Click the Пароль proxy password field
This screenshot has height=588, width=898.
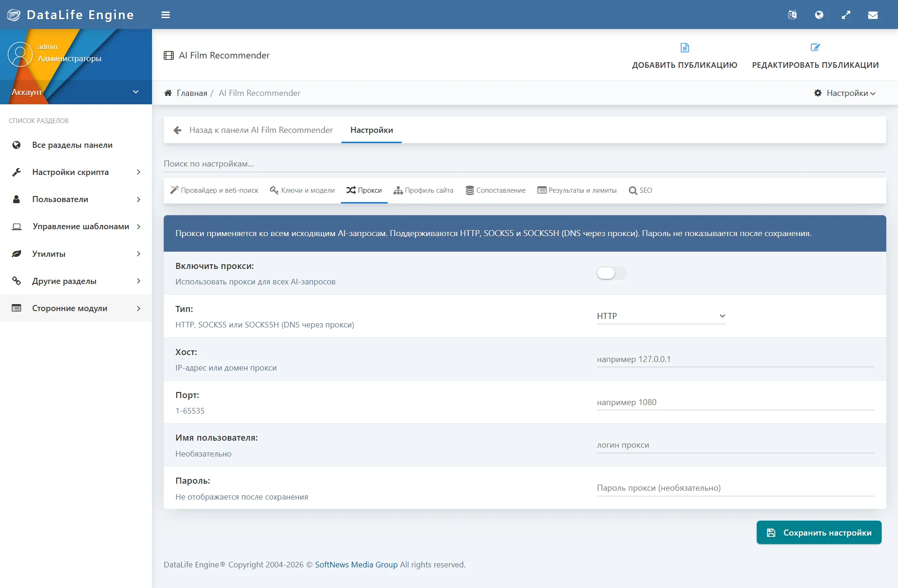(x=735, y=488)
